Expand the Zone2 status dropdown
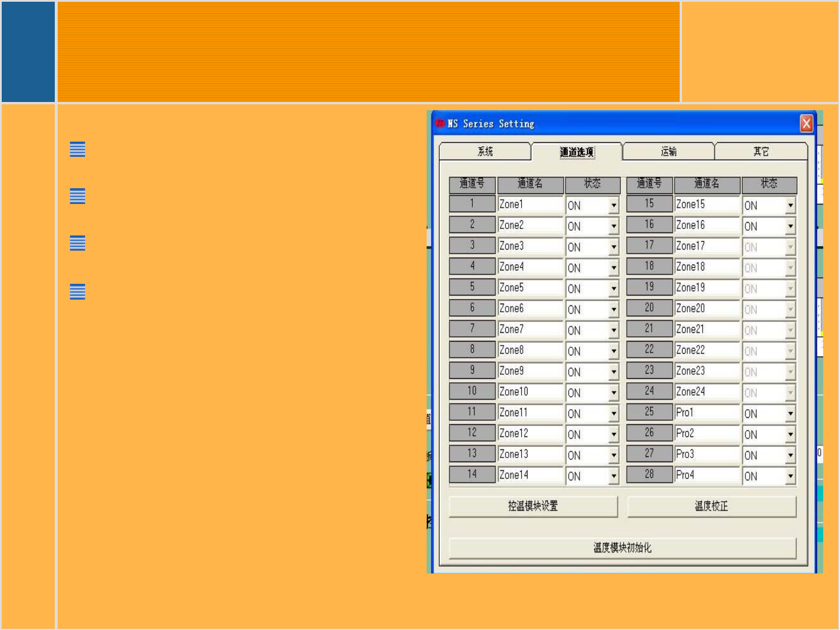 pos(613,226)
